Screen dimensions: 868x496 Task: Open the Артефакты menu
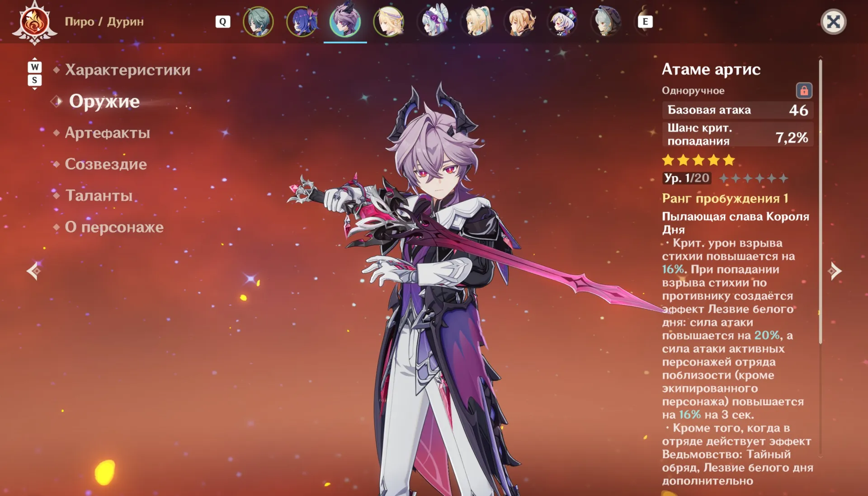pyautogui.click(x=107, y=133)
